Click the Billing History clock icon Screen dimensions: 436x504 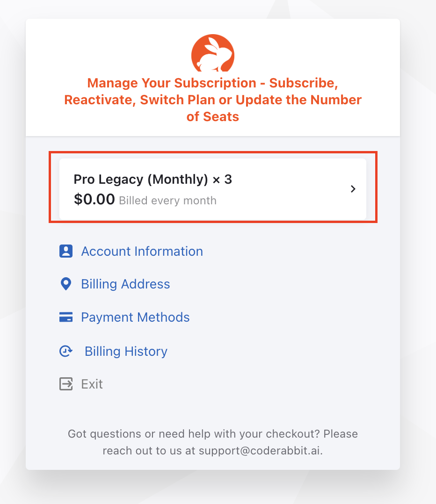66,352
